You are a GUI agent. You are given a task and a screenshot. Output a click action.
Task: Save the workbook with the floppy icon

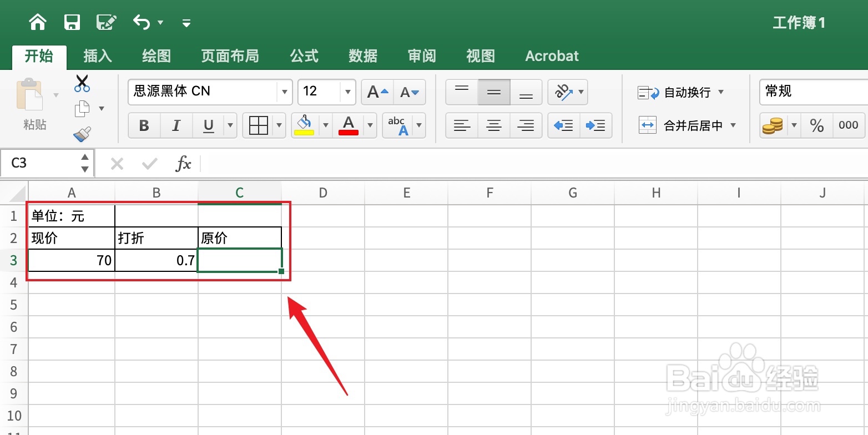[x=72, y=22]
